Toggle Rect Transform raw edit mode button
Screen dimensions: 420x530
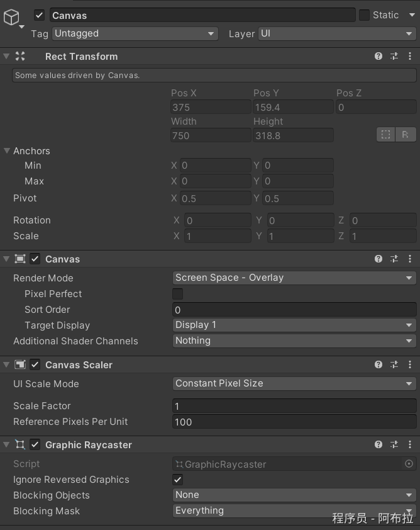coord(405,134)
